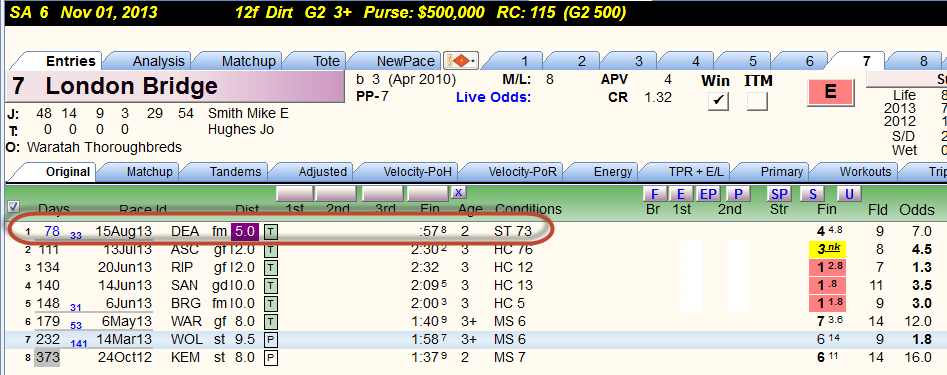Click the purple 5.0 distance cell

[x=245, y=232]
